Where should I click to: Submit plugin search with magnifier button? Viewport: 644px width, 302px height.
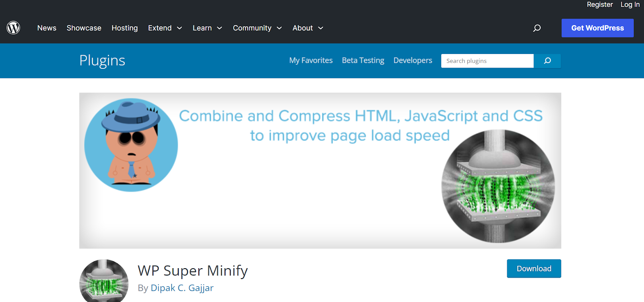[547, 61]
